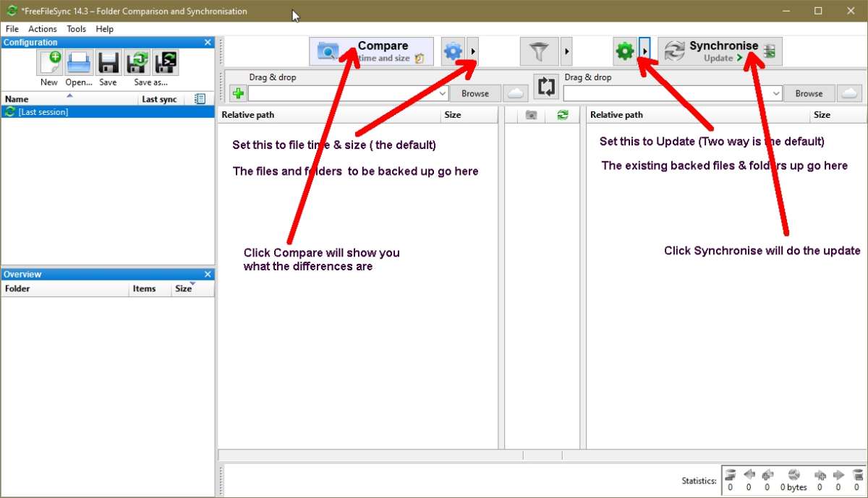Toggle the configuration list log icon

tap(200, 99)
